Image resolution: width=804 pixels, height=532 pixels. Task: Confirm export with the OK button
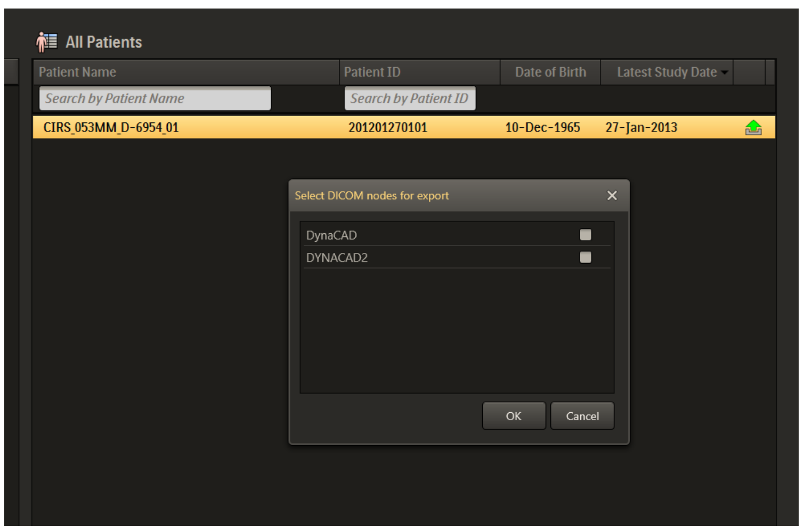[x=514, y=416]
